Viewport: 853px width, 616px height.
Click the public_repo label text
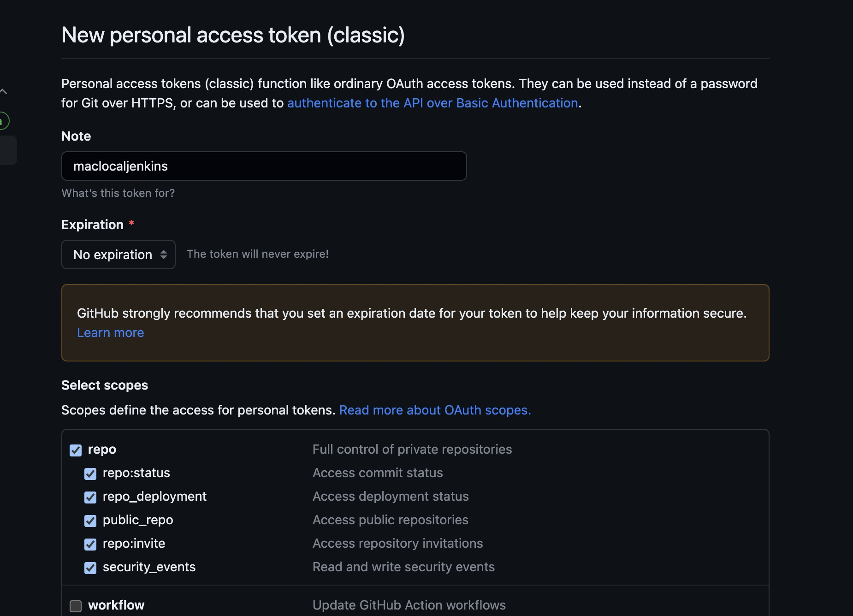[138, 520]
